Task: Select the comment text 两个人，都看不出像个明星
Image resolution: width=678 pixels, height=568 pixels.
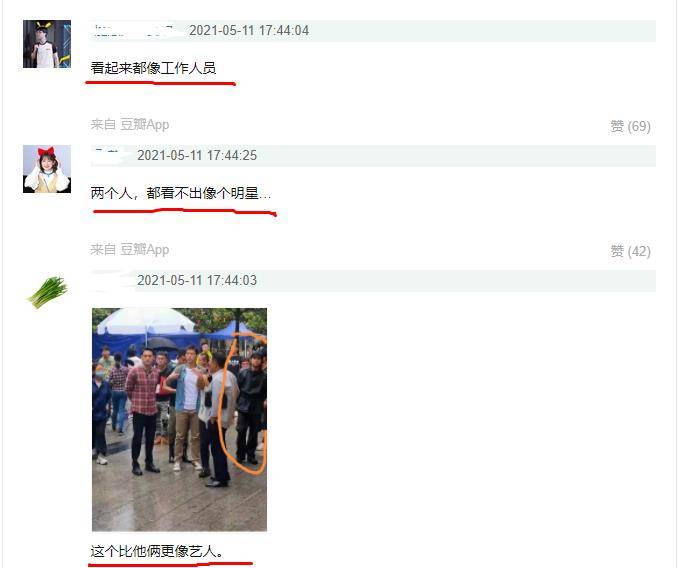Action: click(175, 193)
